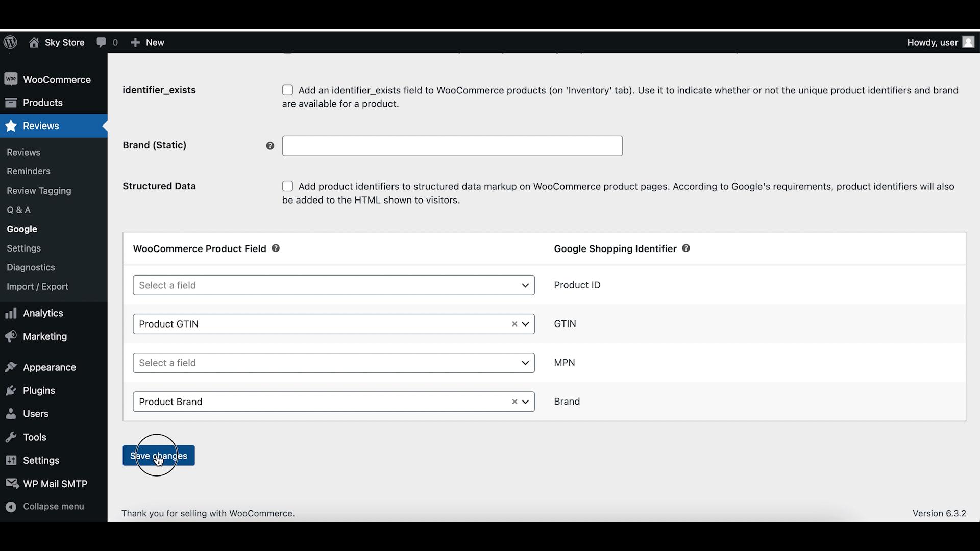Click the GTIN identifier label
The image size is (980, 551).
click(x=565, y=324)
